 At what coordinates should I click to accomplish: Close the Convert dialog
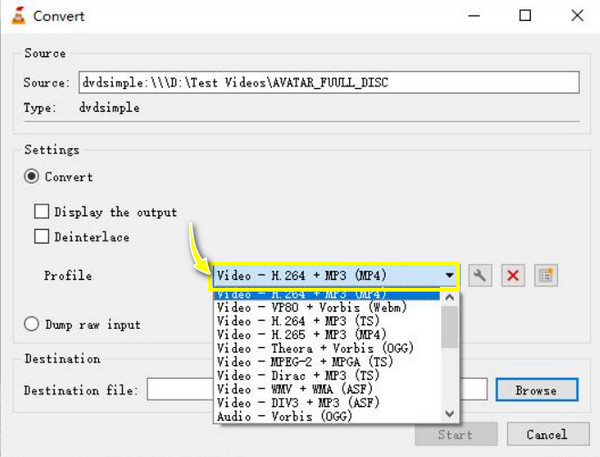[577, 16]
